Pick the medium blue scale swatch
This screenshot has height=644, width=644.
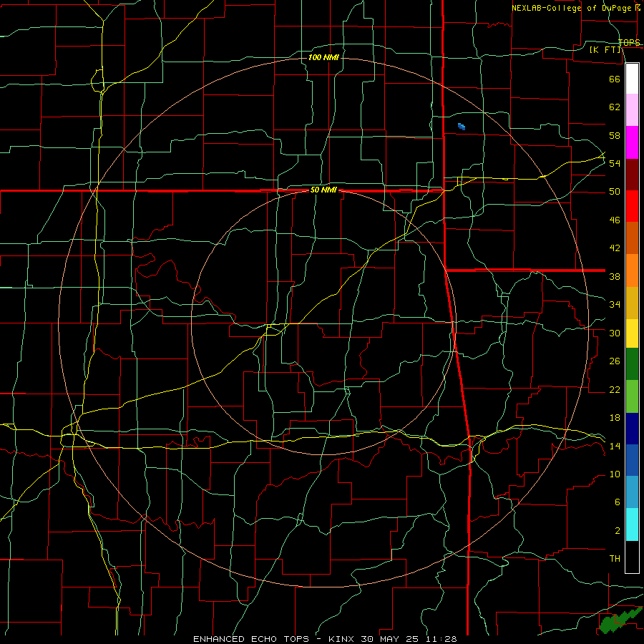click(632, 460)
